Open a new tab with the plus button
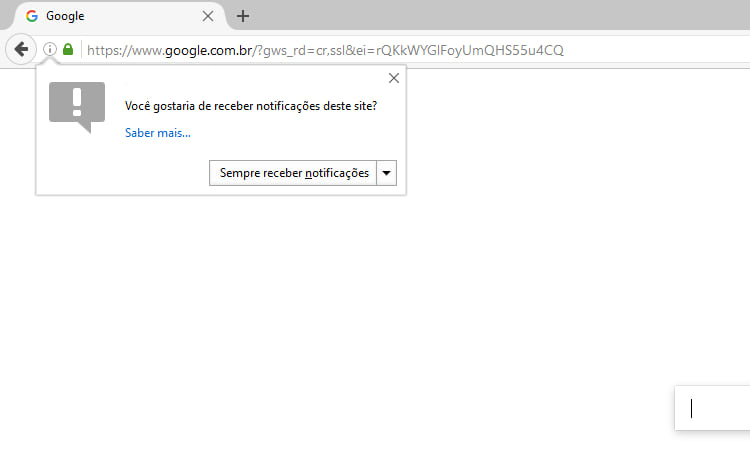The height and width of the screenshot is (469, 750). pos(243,16)
